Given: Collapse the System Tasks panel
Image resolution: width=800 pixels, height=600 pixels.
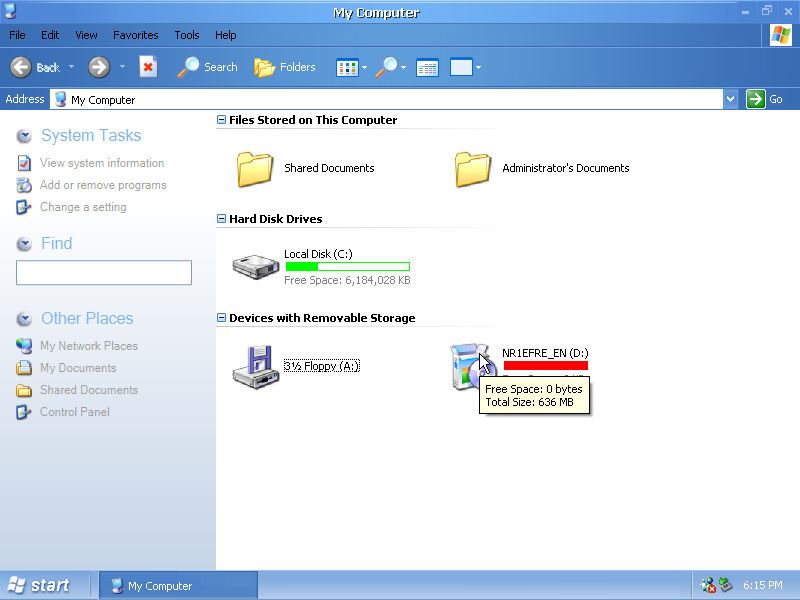Looking at the screenshot, I should [x=25, y=136].
